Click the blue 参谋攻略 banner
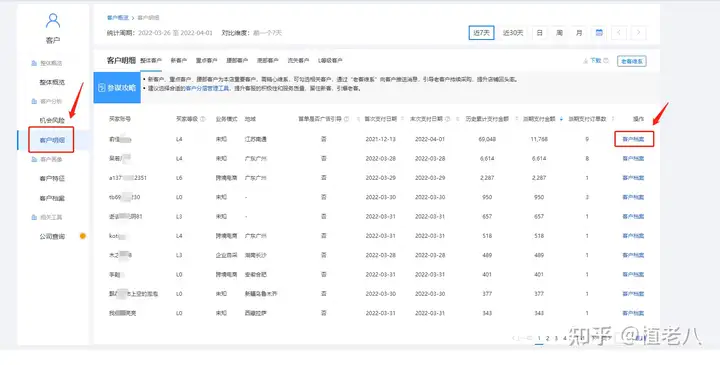This screenshot has width=720, height=365. pyautogui.click(x=117, y=87)
